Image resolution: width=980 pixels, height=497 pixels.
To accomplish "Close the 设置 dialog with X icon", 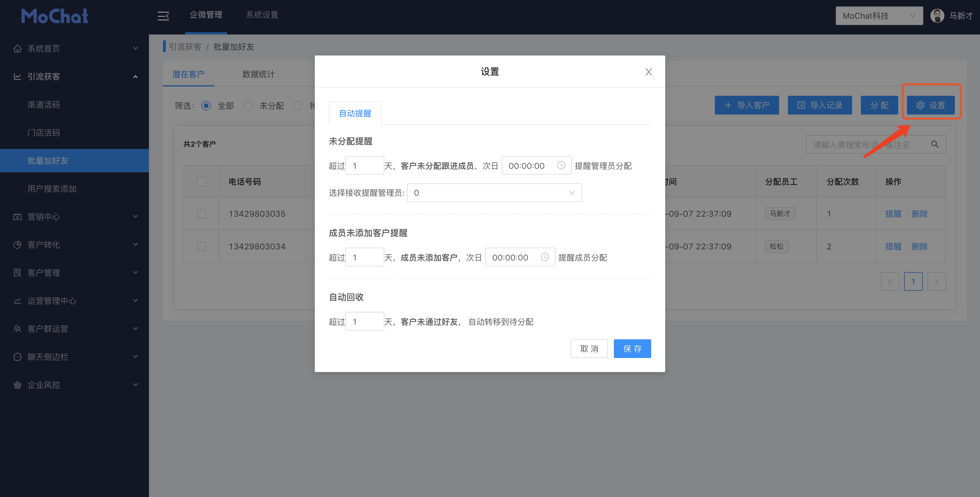I will coord(649,72).
